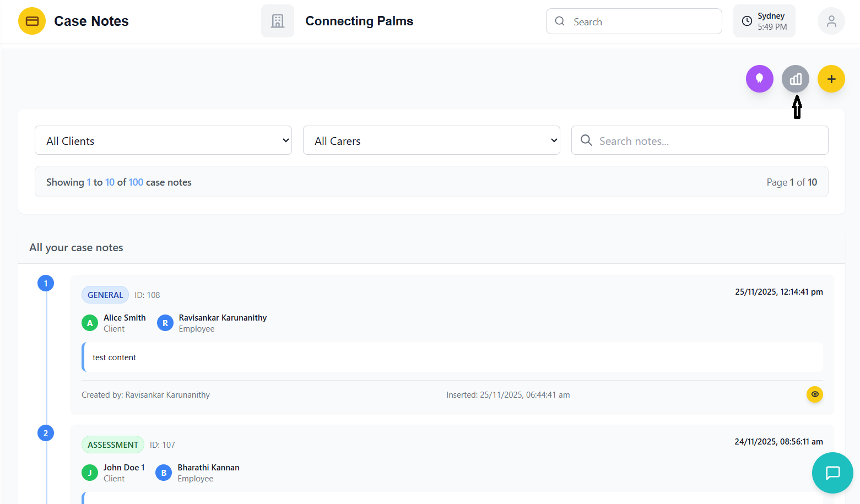This screenshot has width=860, height=504.
Task: Select timeline marker number 1
Action: click(x=46, y=283)
